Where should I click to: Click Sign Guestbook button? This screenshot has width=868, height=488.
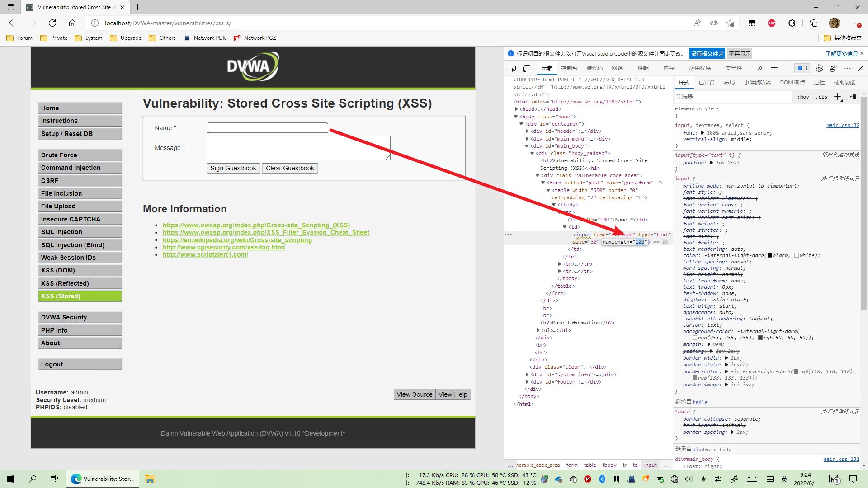(x=233, y=168)
